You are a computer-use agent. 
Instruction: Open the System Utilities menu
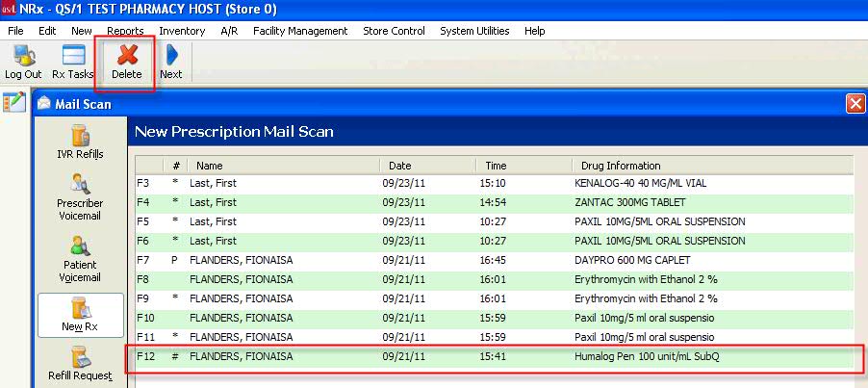(475, 31)
